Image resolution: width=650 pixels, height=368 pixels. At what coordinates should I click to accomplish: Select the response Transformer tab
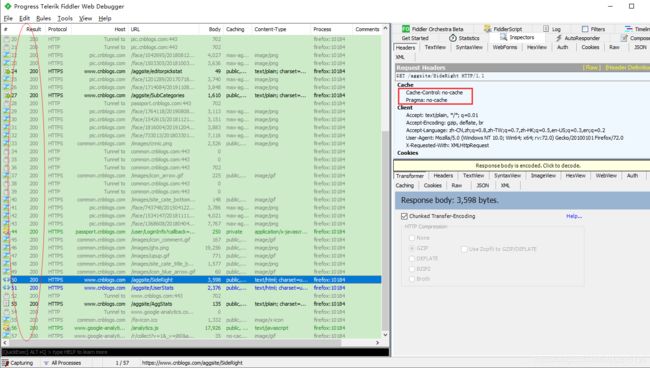[410, 176]
